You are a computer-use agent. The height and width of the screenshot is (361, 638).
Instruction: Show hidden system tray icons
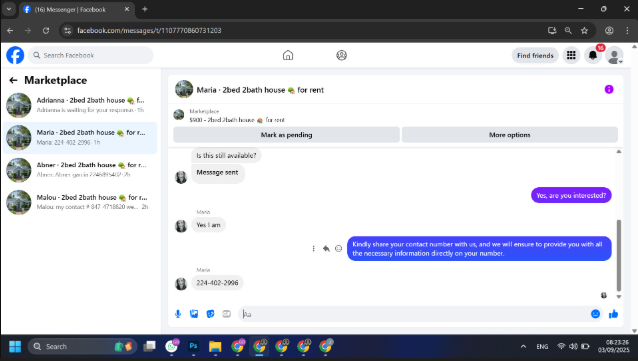tap(523, 347)
